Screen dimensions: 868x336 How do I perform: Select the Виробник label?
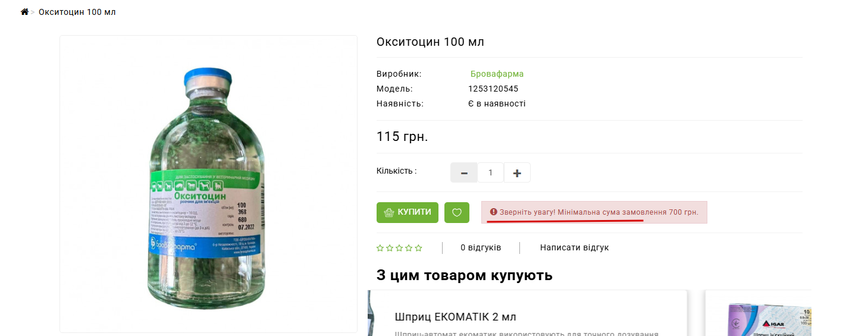coord(399,74)
